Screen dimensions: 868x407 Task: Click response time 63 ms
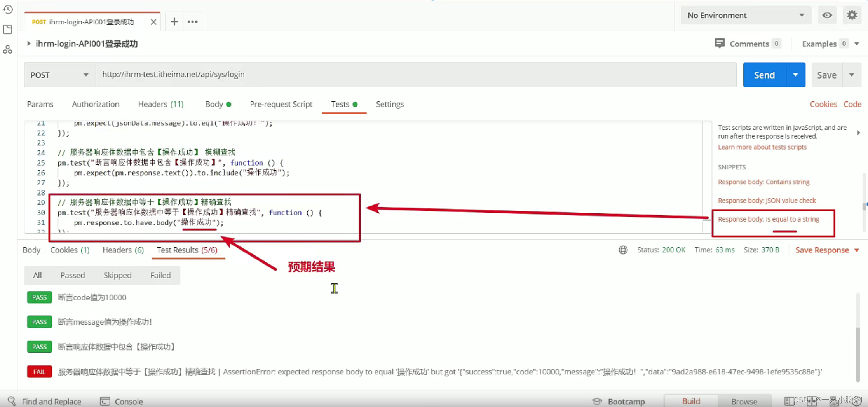(x=725, y=250)
